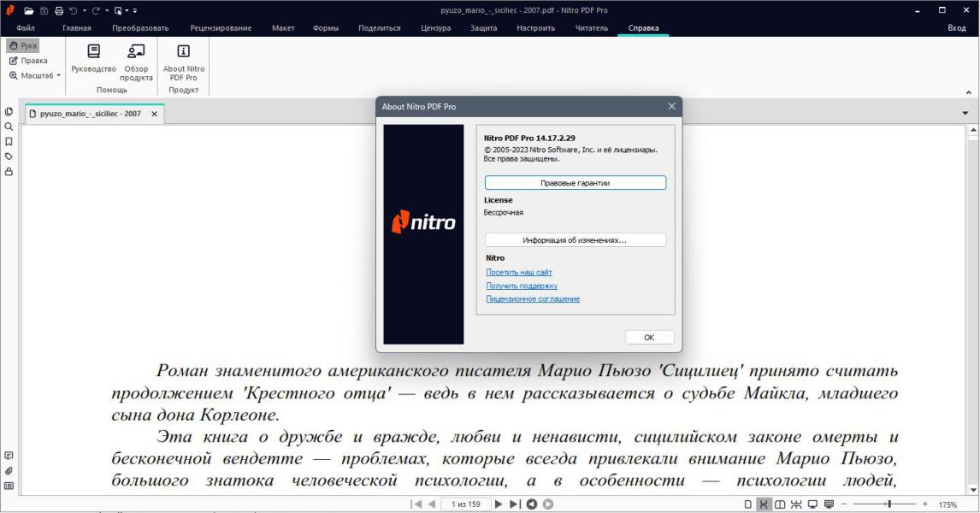Open the Файл menu

click(26, 28)
